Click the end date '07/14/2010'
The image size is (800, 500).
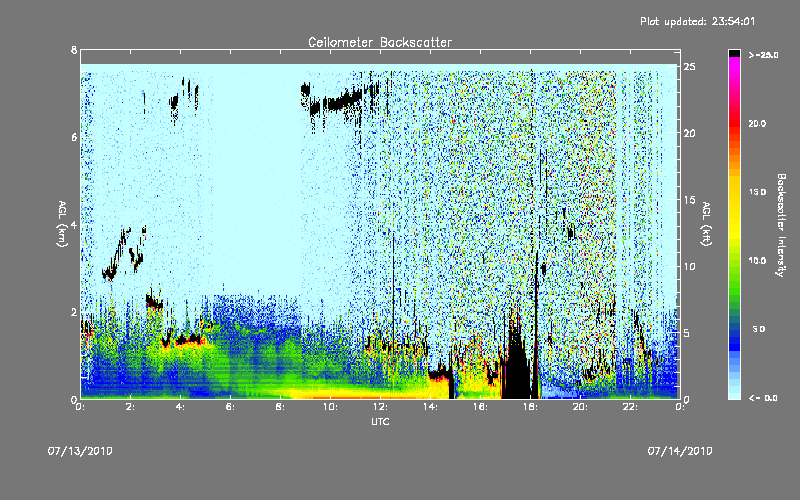(x=680, y=451)
